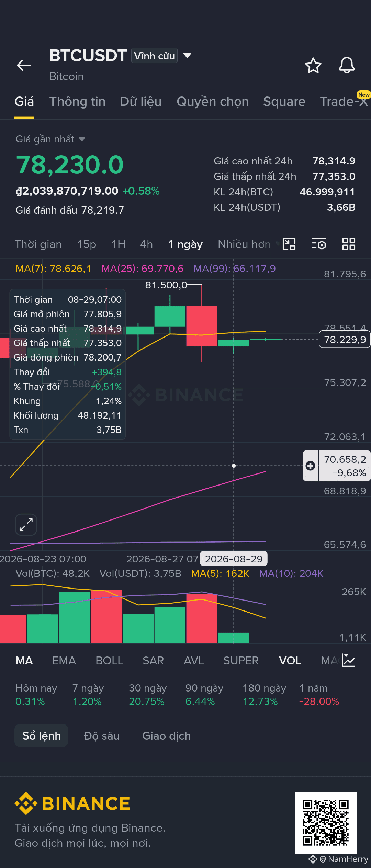Screen dimensions: 371x868
Task: Tap the MA(25) 69.770,6 legend
Action: 143,269
